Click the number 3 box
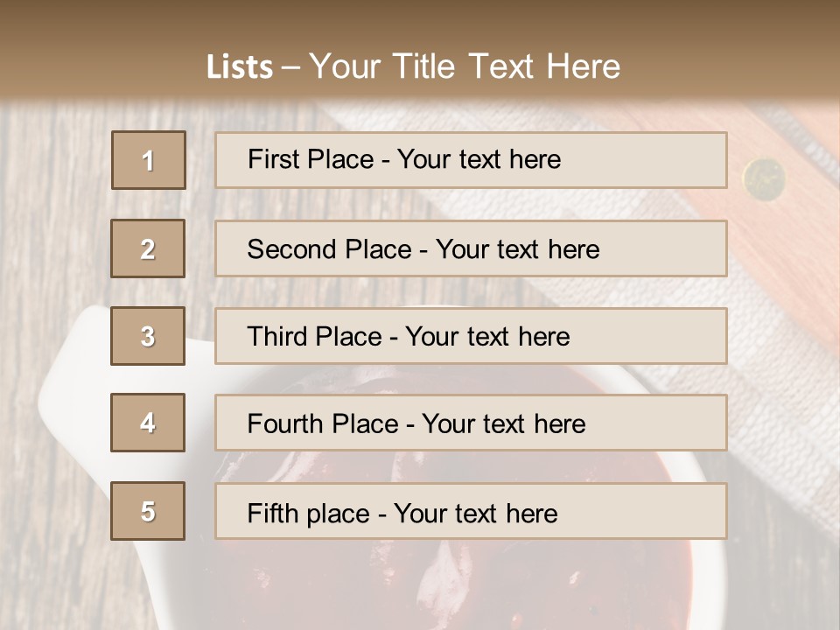The height and width of the screenshot is (630, 840). [148, 336]
